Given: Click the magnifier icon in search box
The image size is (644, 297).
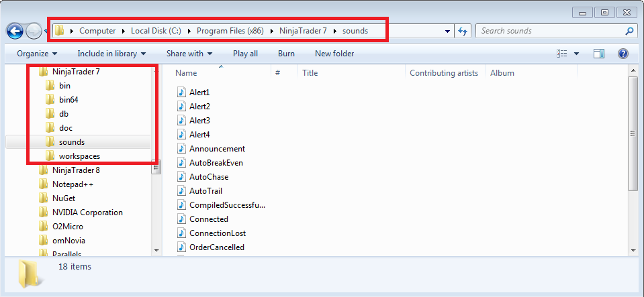Looking at the screenshot, I should point(629,31).
